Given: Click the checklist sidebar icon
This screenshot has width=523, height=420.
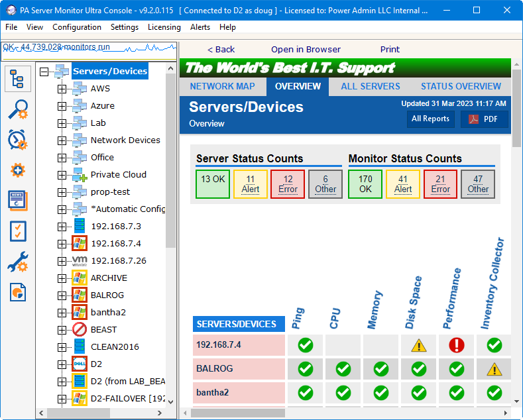Looking at the screenshot, I should 17,231.
